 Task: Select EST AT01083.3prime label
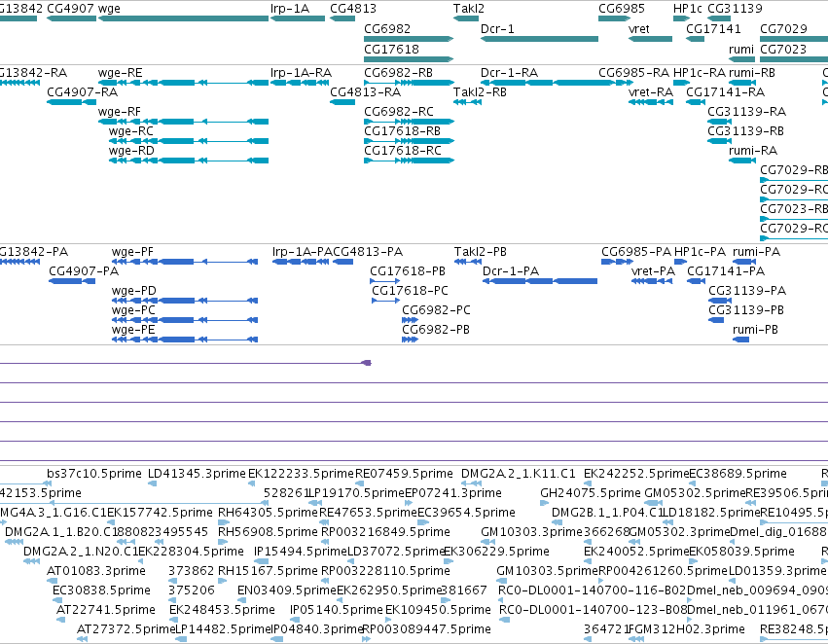tap(96, 571)
